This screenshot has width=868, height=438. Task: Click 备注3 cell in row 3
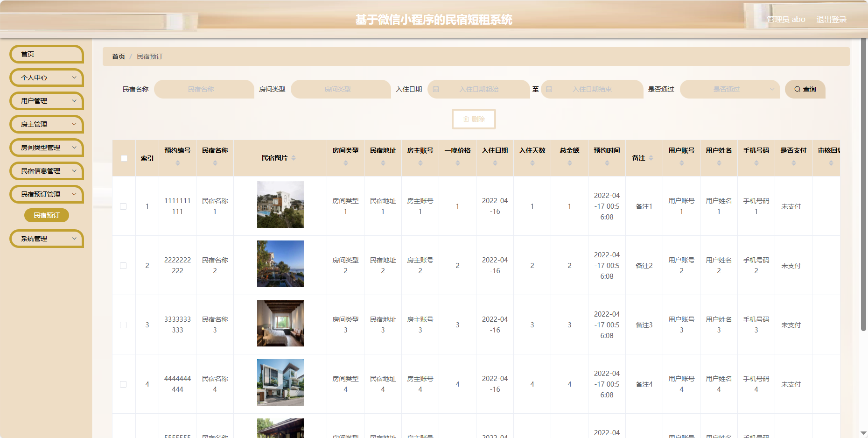click(x=644, y=325)
